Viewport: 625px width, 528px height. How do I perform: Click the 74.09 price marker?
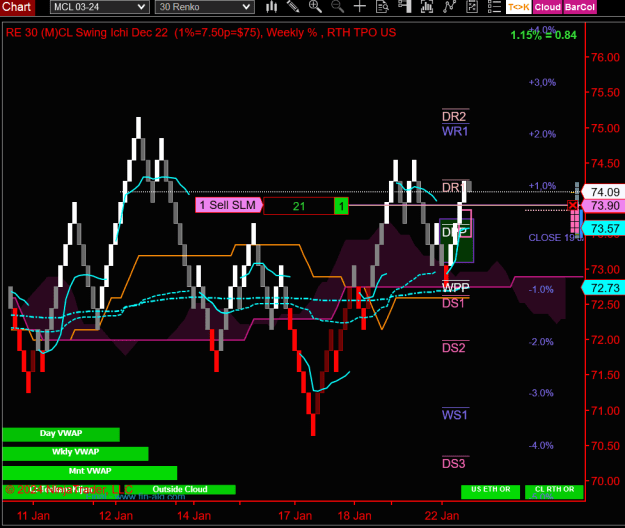[x=605, y=192]
